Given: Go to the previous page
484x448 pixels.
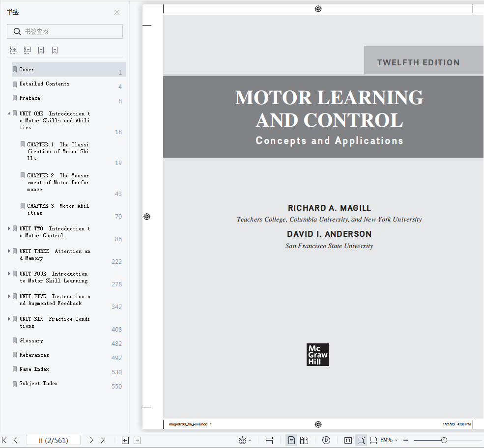Looking at the screenshot, I should (16, 440).
